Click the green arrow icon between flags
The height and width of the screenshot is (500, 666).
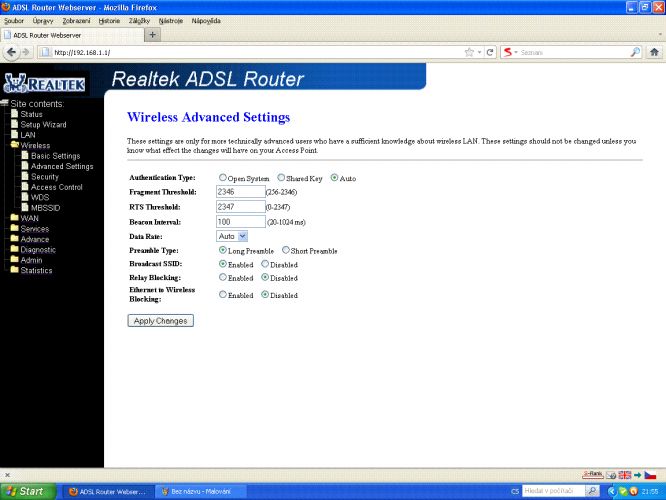638,475
